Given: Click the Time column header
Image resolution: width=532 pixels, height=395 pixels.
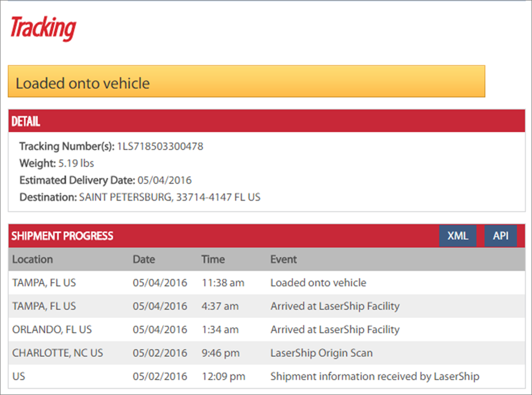Looking at the screenshot, I should pyautogui.click(x=213, y=259).
